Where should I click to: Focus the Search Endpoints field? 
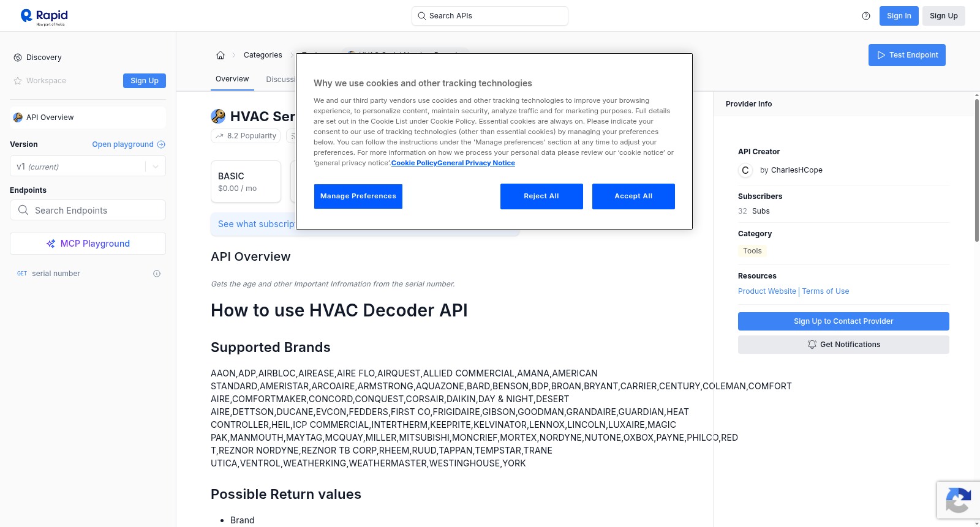88,210
